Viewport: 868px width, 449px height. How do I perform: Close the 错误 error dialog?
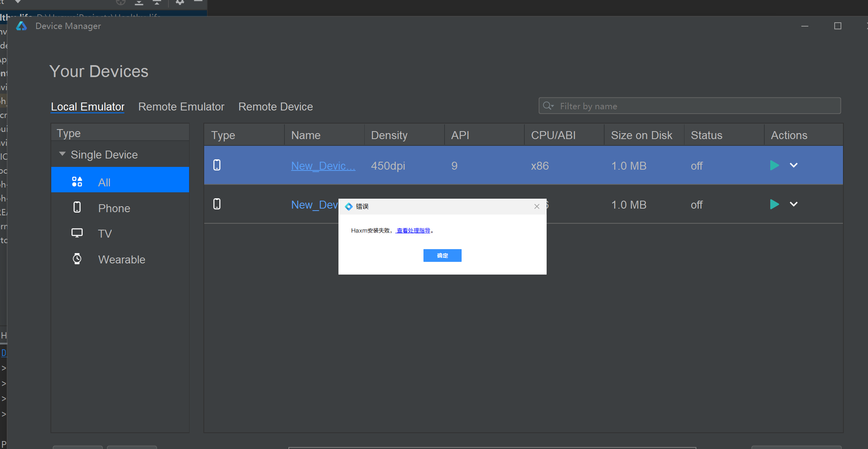[537, 206]
